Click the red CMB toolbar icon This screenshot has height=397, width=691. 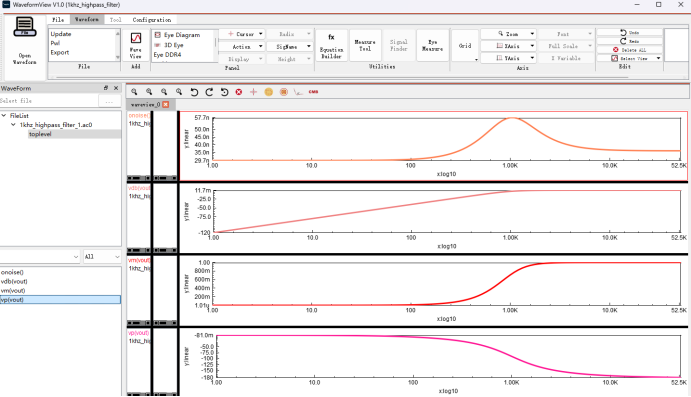coord(313,92)
